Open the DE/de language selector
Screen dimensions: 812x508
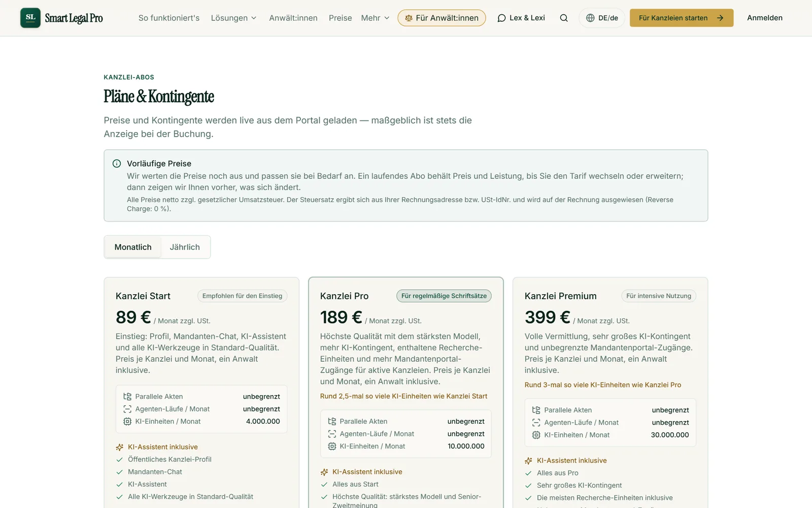602,18
